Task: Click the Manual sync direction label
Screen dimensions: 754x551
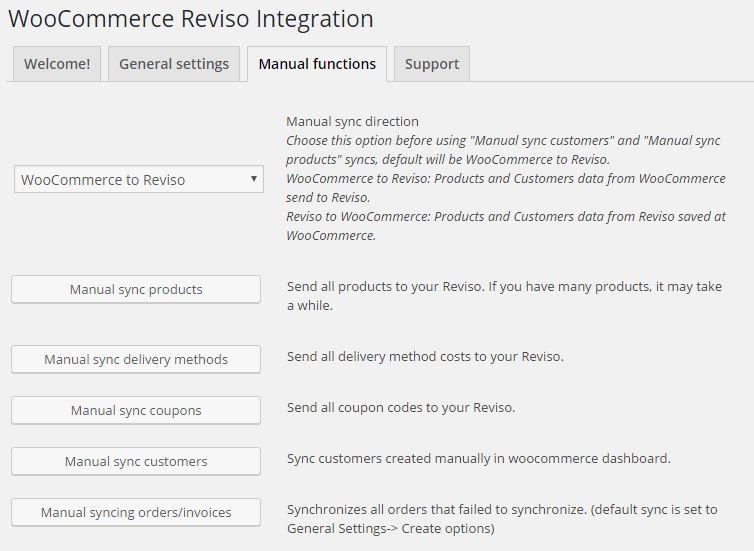Action: coord(352,122)
